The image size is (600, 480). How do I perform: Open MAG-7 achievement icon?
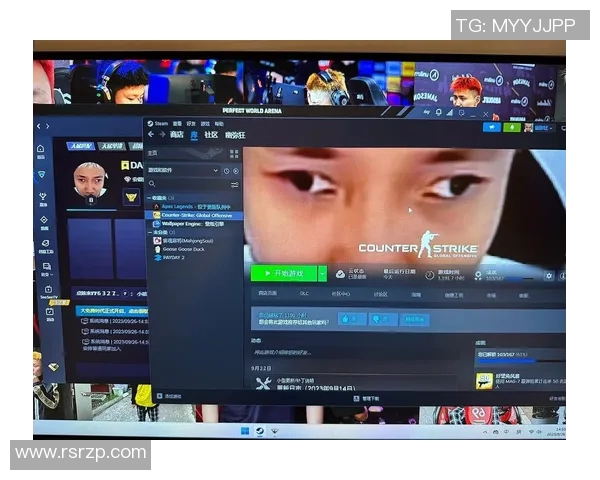pos(484,382)
